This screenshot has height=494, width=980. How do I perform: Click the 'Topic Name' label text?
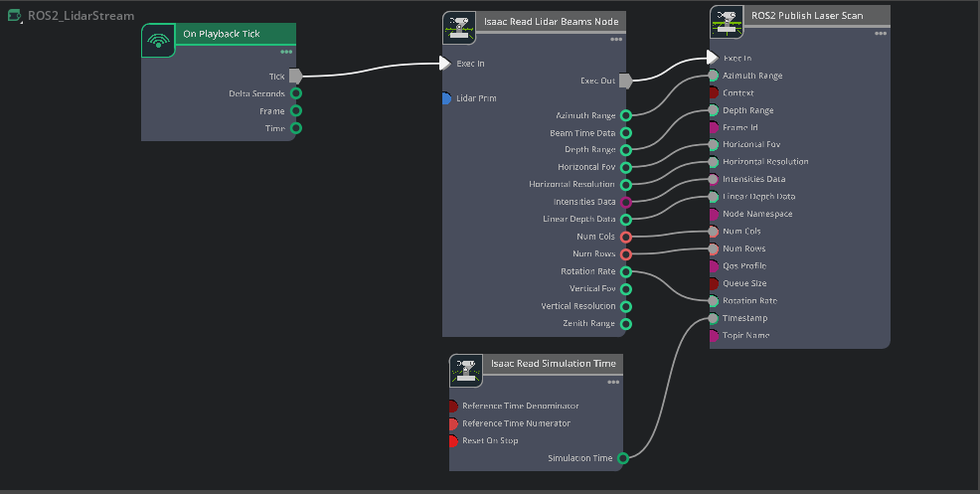(x=745, y=335)
